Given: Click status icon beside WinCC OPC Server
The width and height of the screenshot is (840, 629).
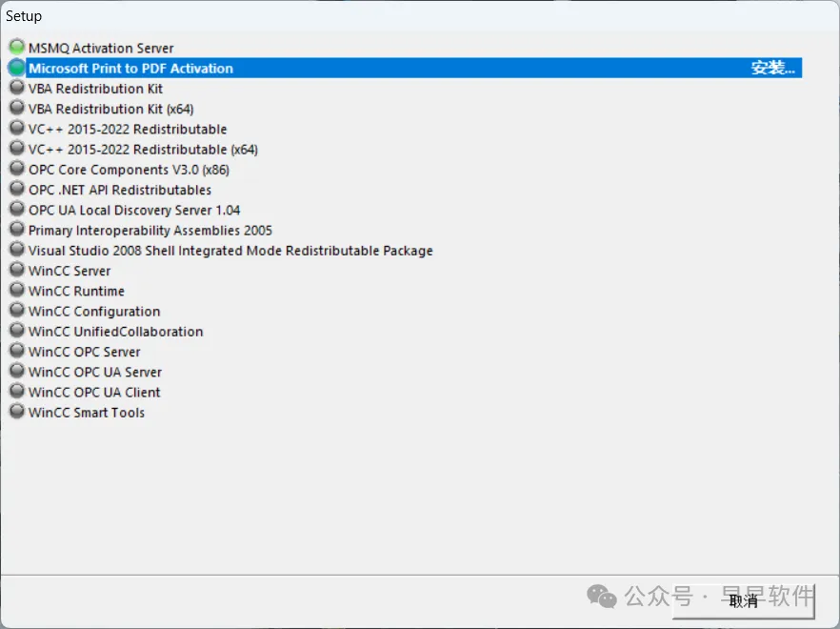Looking at the screenshot, I should tap(17, 350).
